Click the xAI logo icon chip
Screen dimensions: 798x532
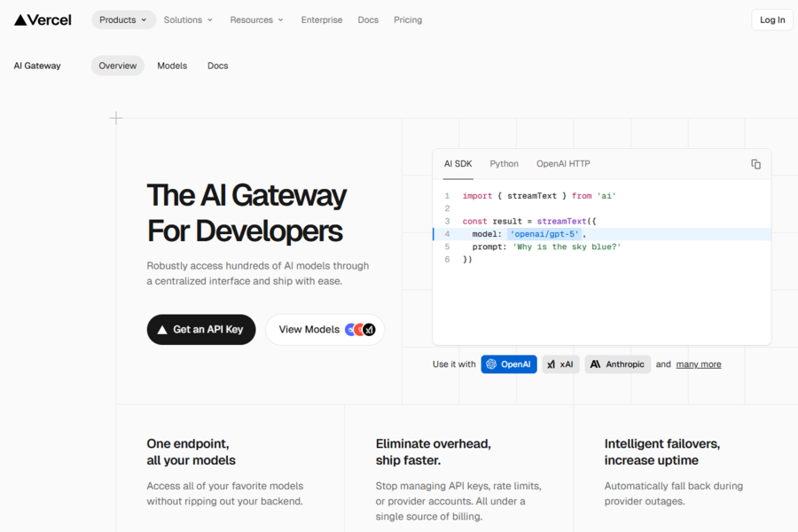click(x=561, y=364)
